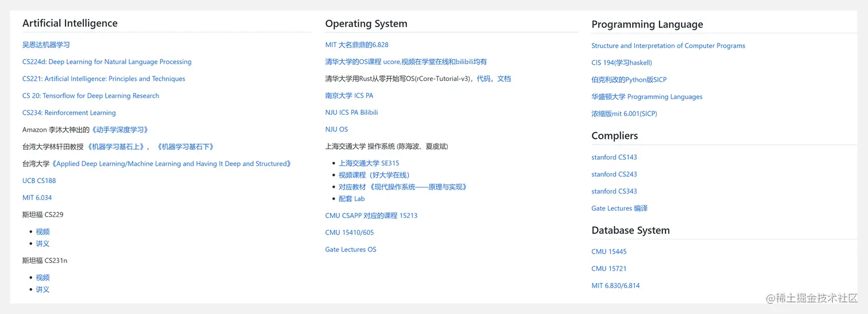The width and height of the screenshot is (868, 314).
Task: Click 清华大学用Rust从零开始写OS text
Action: pyautogui.click(x=398, y=79)
